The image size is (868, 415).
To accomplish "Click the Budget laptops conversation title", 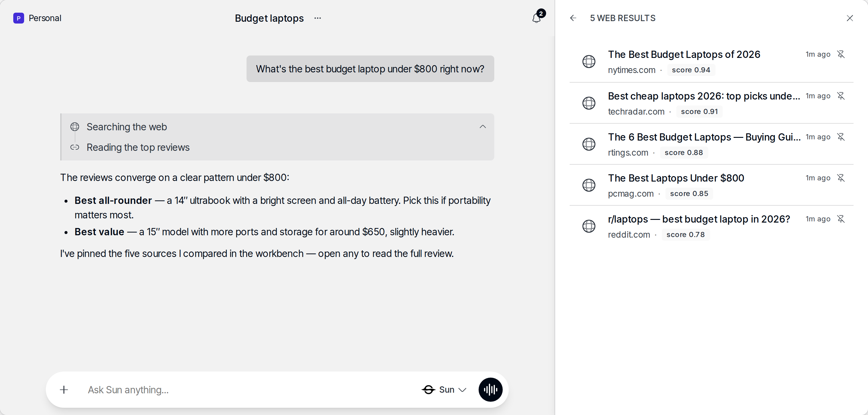I will pos(269,18).
